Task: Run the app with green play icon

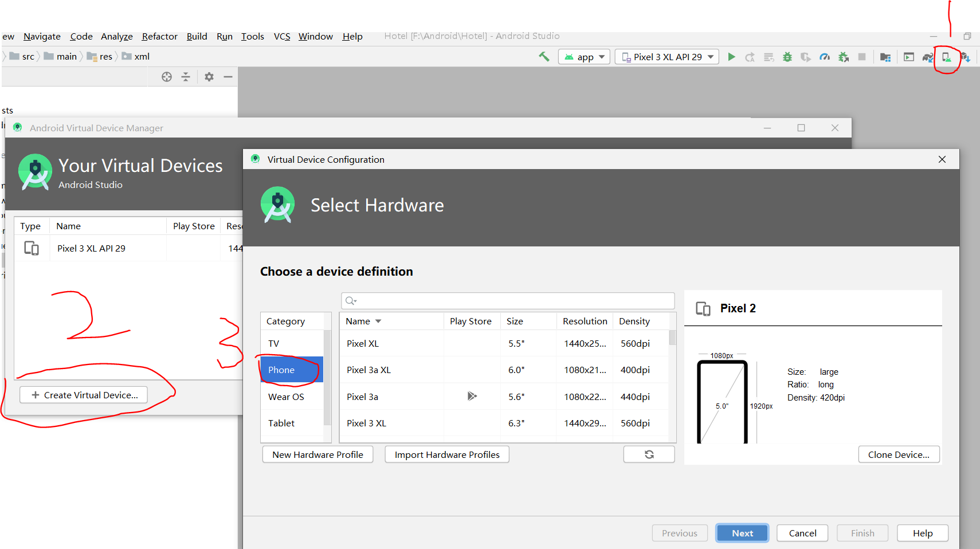Action: coord(731,57)
